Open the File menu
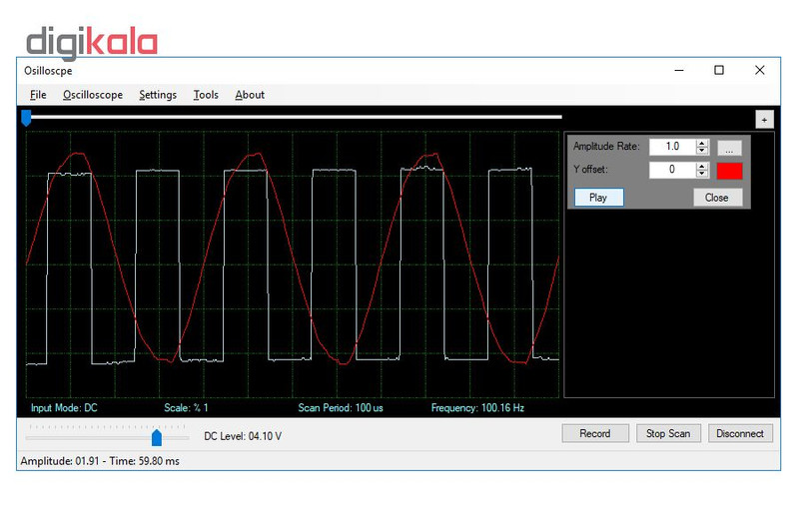Image resolution: width=799 pixels, height=532 pixels. [x=38, y=95]
